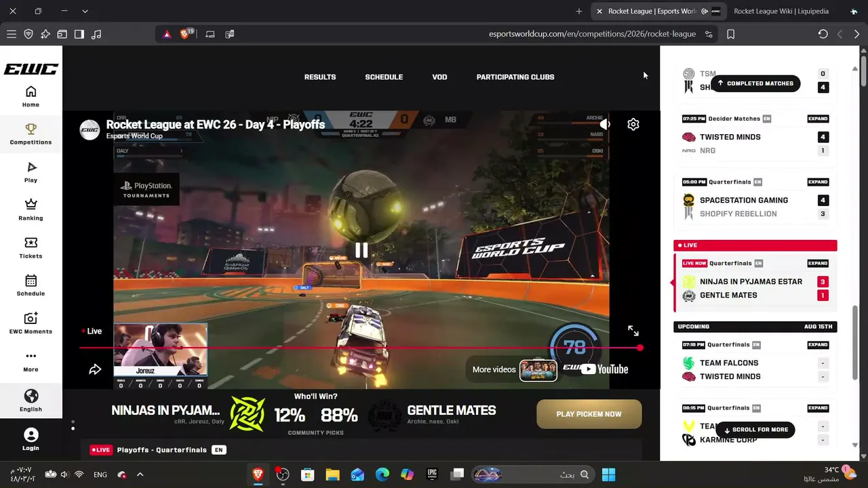Open Epic Games launcher from taskbar
The height and width of the screenshot is (488, 868).
(432, 474)
